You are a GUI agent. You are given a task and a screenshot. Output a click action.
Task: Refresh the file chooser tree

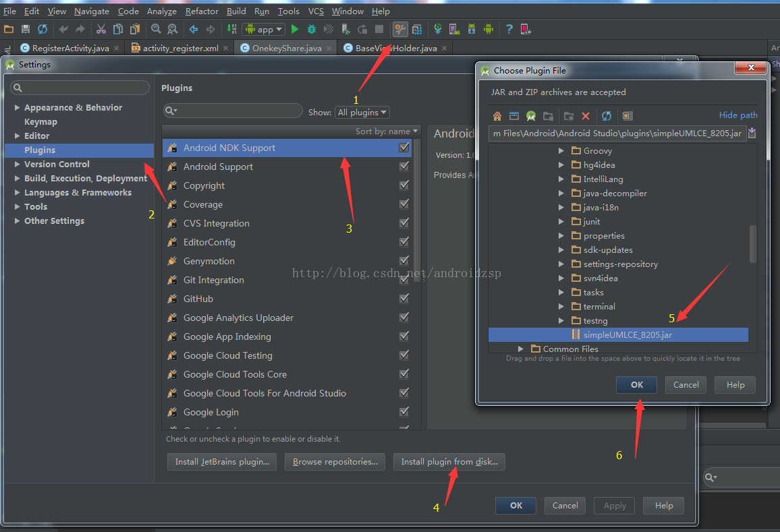coord(607,116)
